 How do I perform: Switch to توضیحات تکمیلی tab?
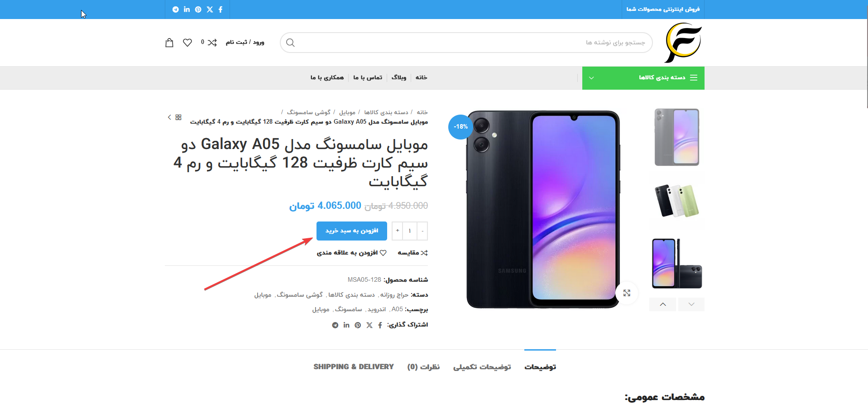coord(482,367)
